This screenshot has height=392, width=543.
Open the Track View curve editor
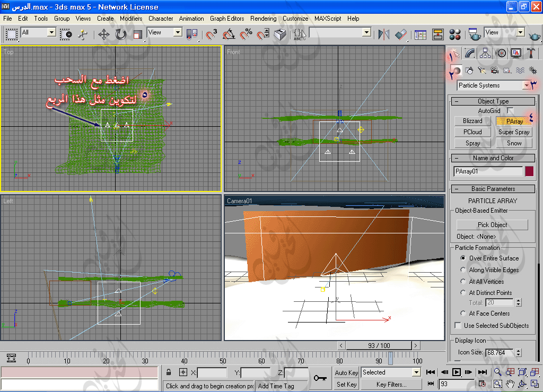point(421,34)
